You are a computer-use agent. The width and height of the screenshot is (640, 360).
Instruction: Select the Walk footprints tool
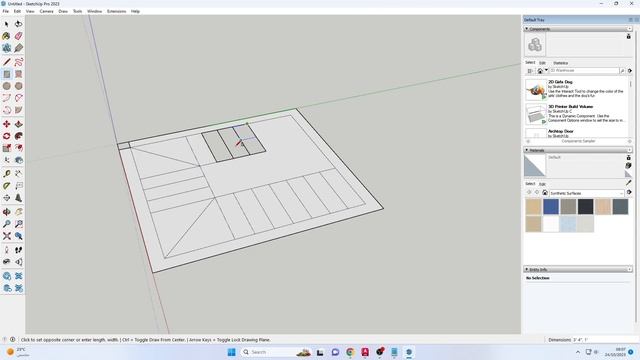pos(18,250)
